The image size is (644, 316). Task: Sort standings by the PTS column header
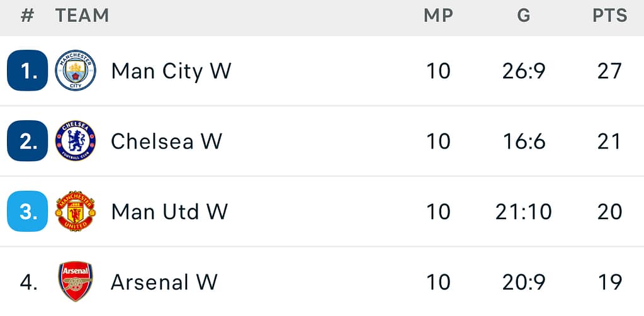coord(609,16)
